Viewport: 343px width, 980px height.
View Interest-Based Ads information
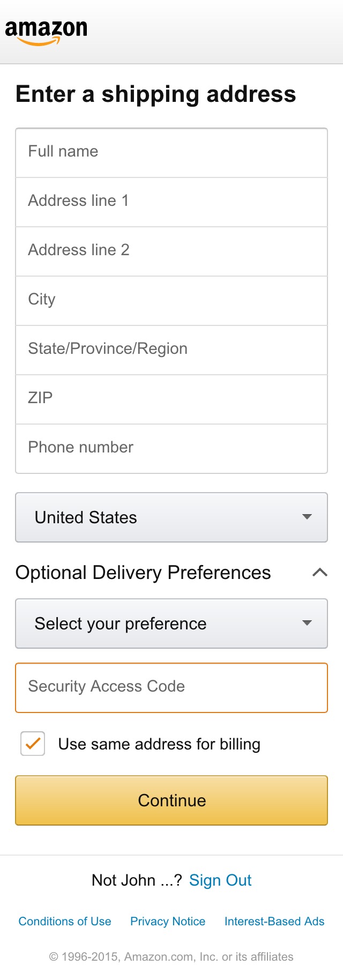point(274,921)
